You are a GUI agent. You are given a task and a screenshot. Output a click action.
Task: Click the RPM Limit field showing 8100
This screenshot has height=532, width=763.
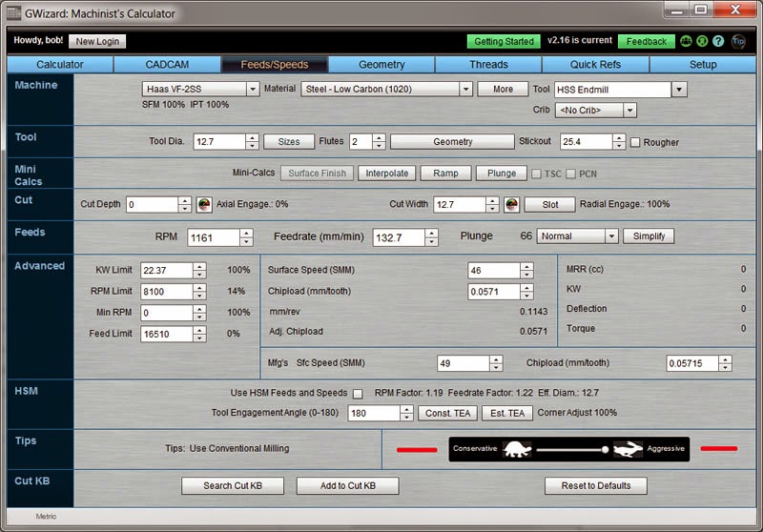click(167, 292)
